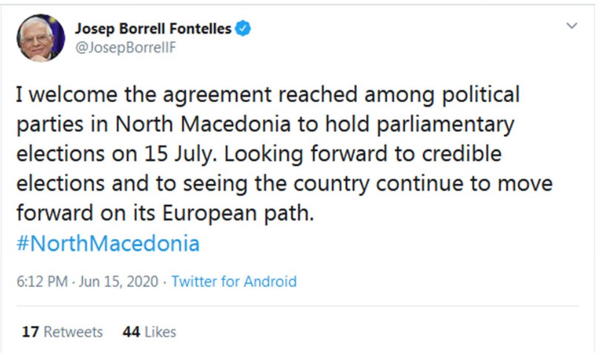Image resolution: width=602 pixels, height=364 pixels.
Task: Click the number 17 retweet count
Action: tap(30, 332)
